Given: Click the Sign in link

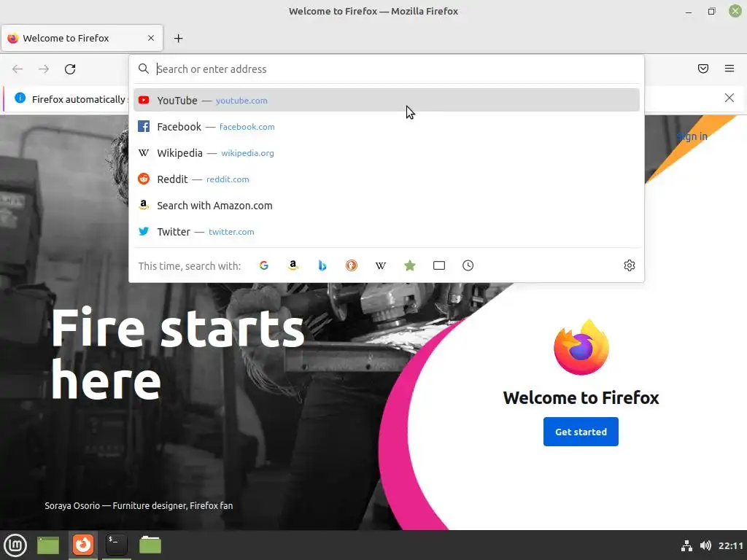Looking at the screenshot, I should tap(692, 136).
